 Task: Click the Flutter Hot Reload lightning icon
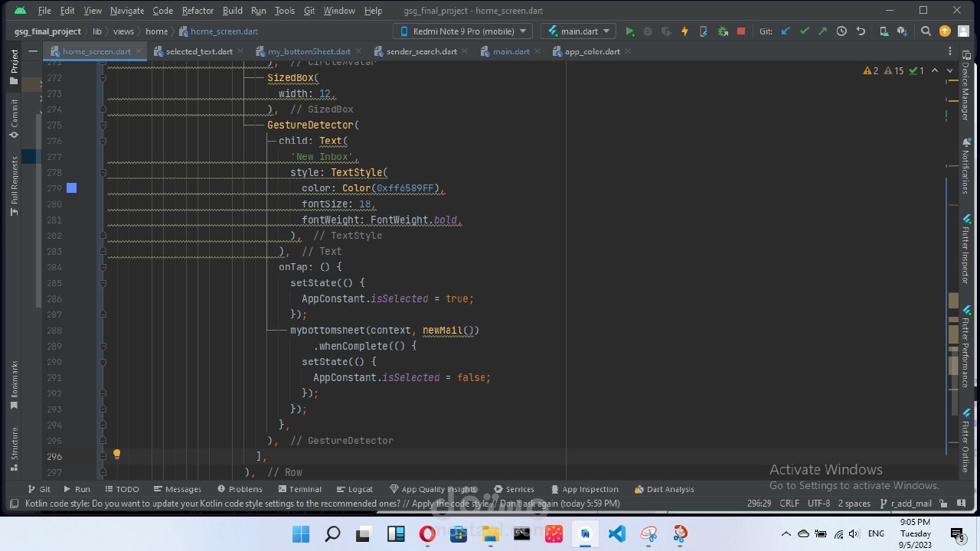684,31
